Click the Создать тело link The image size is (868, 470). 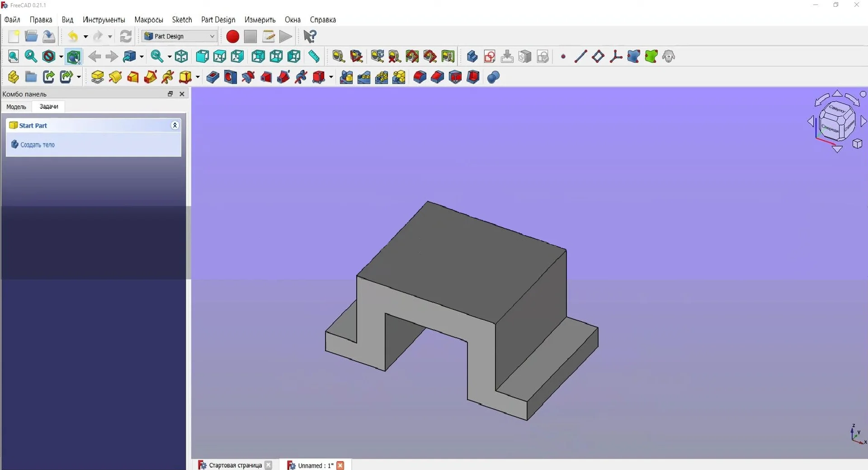point(38,145)
